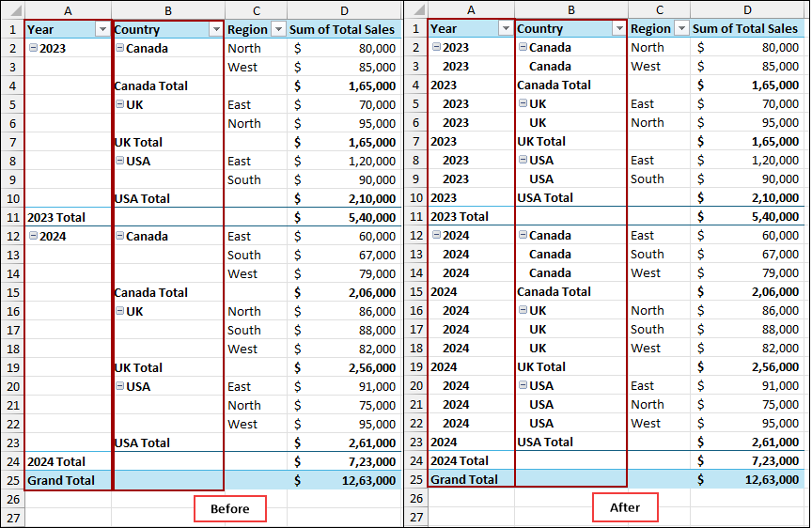Open the Country filter dropdown in the After table
This screenshot has height=528, width=812.
tap(618, 29)
